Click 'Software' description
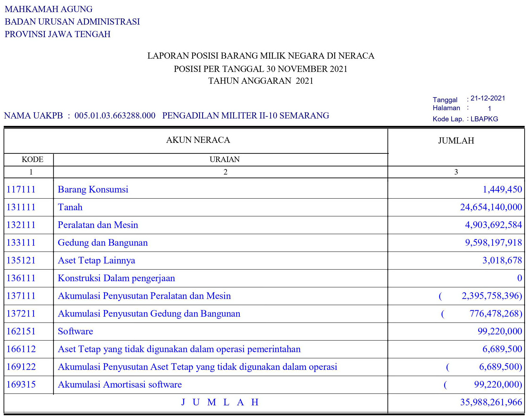Image resolution: width=531 pixels, height=420 pixels. (75, 331)
